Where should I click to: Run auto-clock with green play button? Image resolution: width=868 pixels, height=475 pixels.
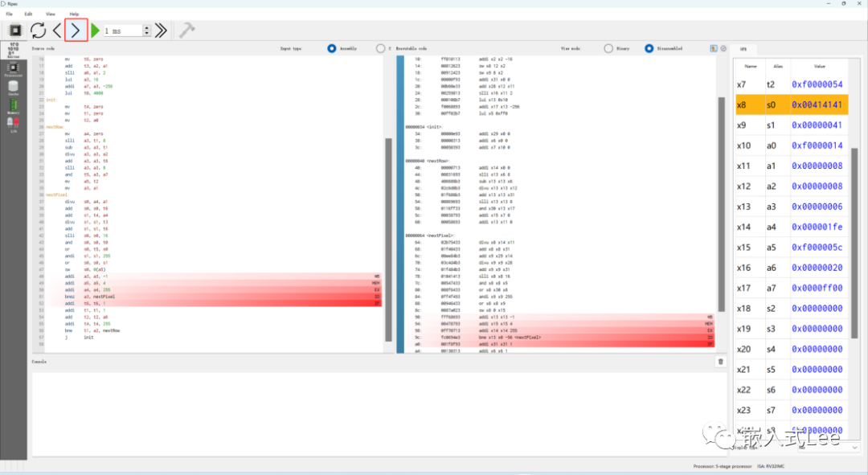[x=95, y=31]
